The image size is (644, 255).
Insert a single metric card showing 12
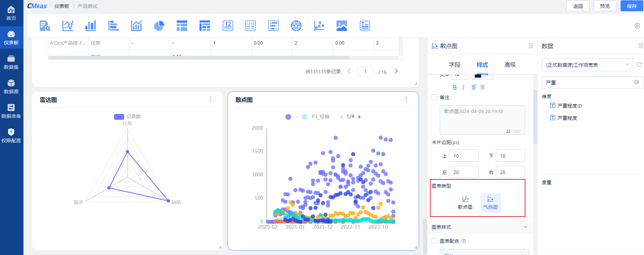pyautogui.click(x=228, y=26)
